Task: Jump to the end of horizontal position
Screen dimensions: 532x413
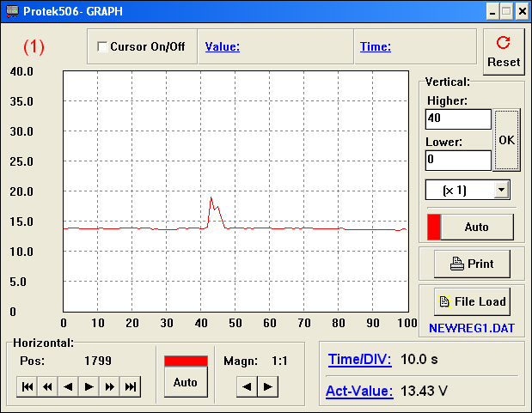Action: point(131,387)
